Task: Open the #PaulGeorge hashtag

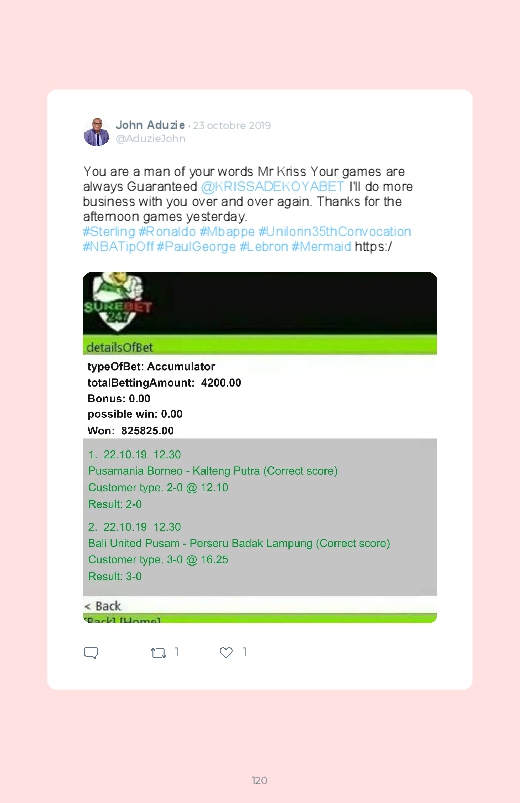Action: pos(196,246)
